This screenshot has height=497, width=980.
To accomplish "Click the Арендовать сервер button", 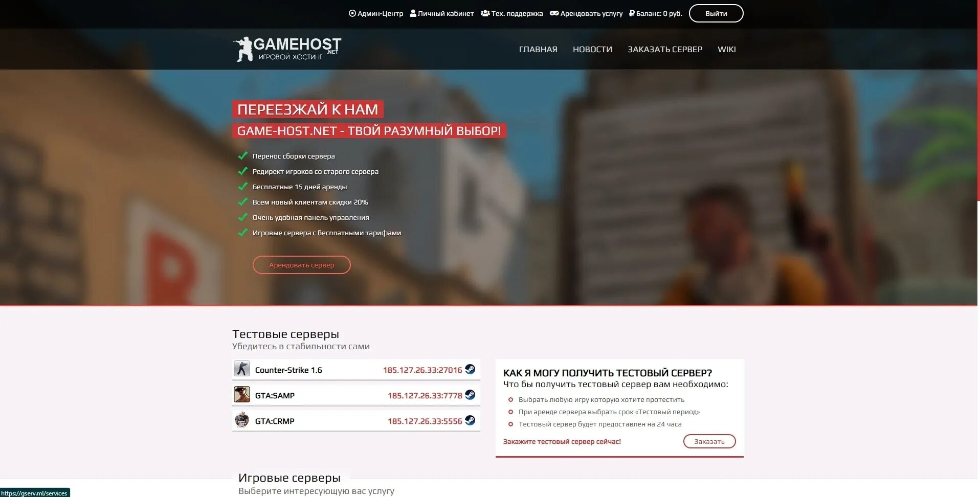I will point(302,265).
